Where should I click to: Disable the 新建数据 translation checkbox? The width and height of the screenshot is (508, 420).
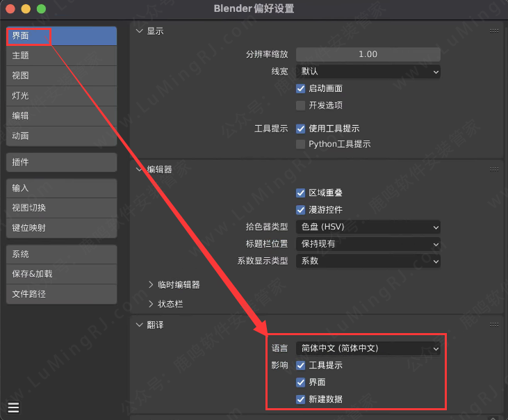pos(301,399)
